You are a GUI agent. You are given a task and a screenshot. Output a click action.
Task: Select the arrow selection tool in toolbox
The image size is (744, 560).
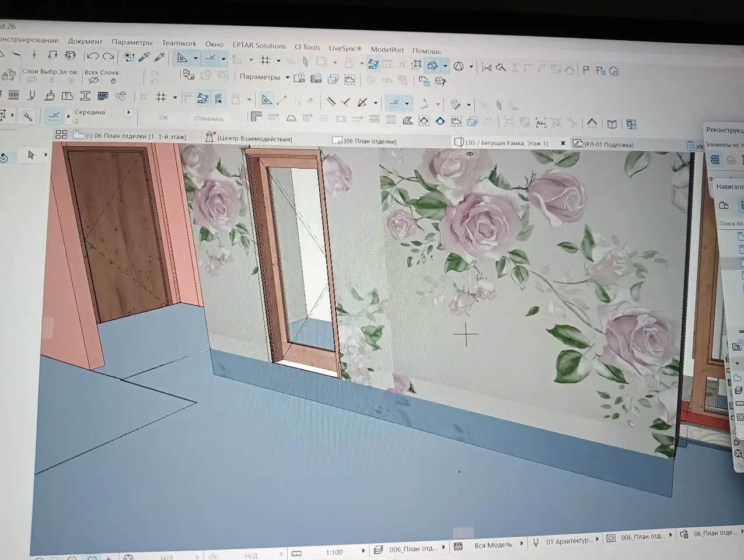click(31, 155)
